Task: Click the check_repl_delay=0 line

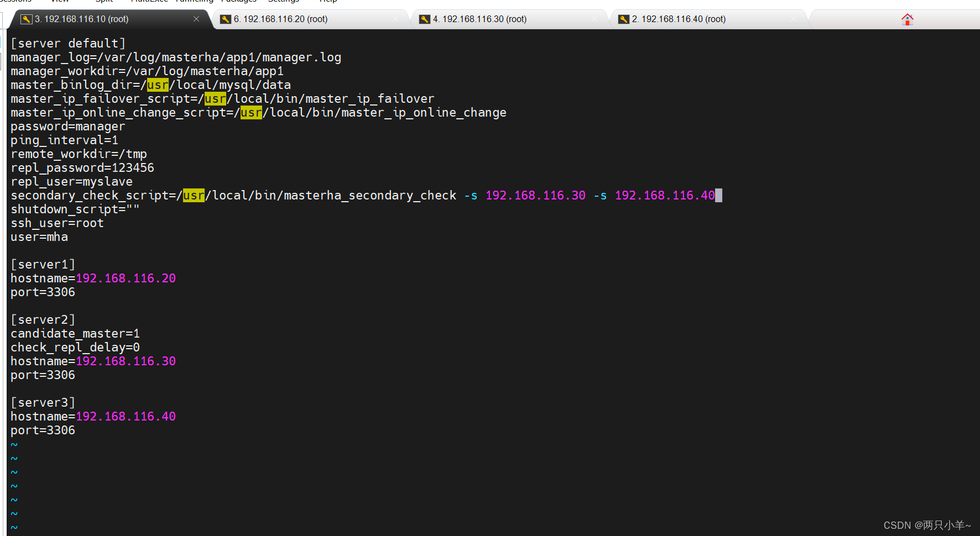Action: coord(75,347)
